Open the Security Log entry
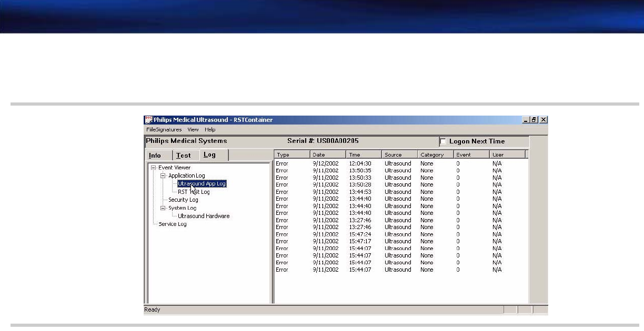644x331 pixels. tap(183, 200)
